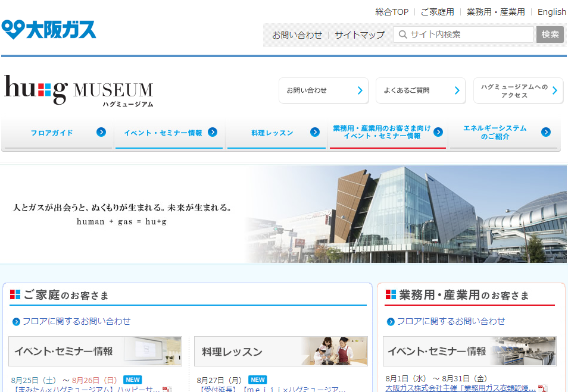The height and width of the screenshot is (392, 568).
Task: Open header お問い合わせ link
Action: tap(297, 35)
